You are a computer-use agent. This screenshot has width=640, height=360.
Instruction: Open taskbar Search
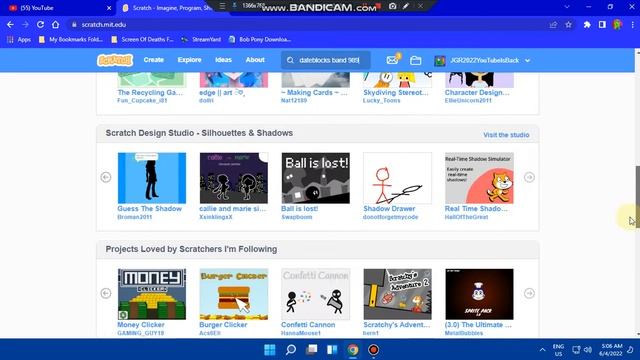point(291,350)
